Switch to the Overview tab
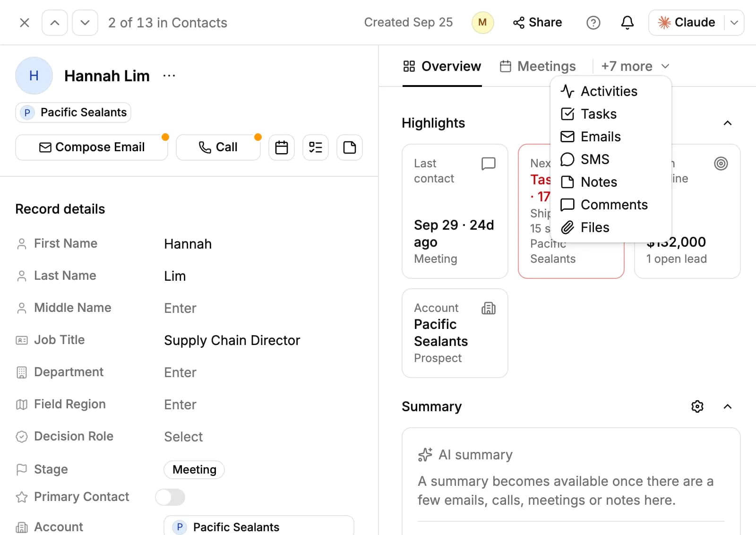756x535 pixels. click(442, 66)
